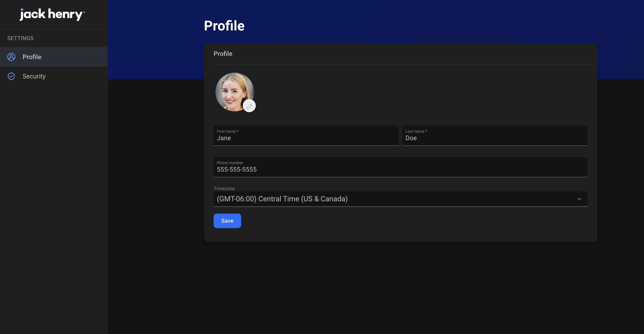Click the SETTINGS section header
The width and height of the screenshot is (644, 334).
tap(20, 38)
